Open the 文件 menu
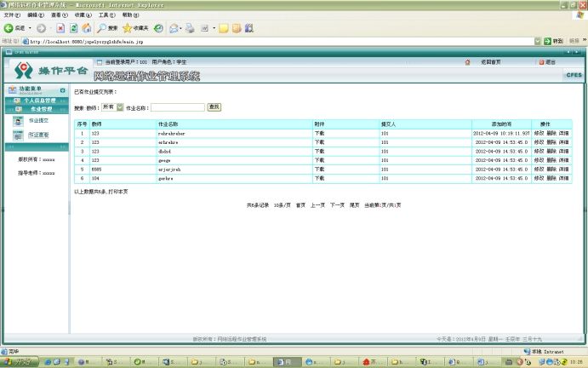588x368 pixels. (12, 15)
